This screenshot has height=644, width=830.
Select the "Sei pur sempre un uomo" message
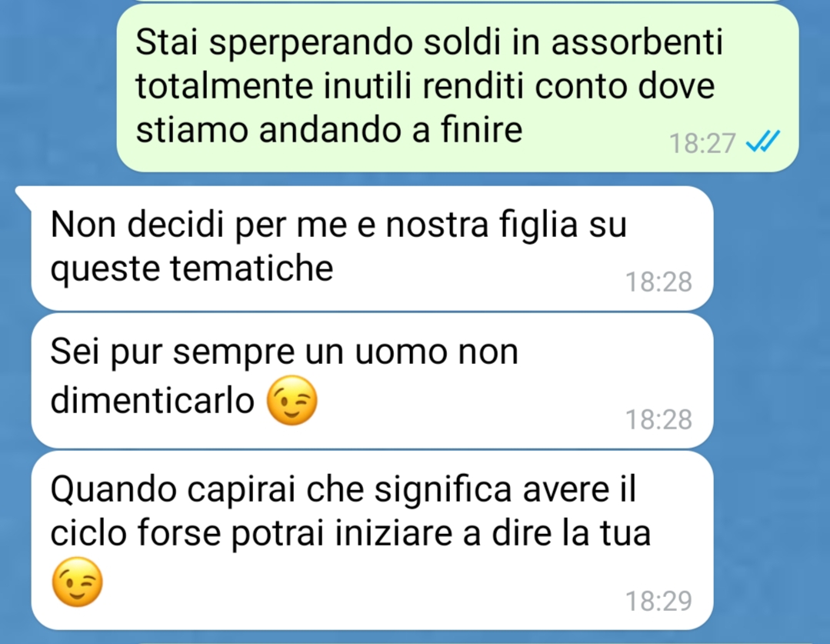(372, 380)
